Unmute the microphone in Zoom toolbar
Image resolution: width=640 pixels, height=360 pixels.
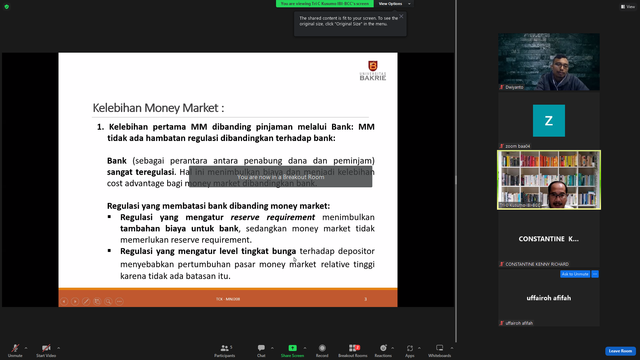pyautogui.click(x=15, y=350)
